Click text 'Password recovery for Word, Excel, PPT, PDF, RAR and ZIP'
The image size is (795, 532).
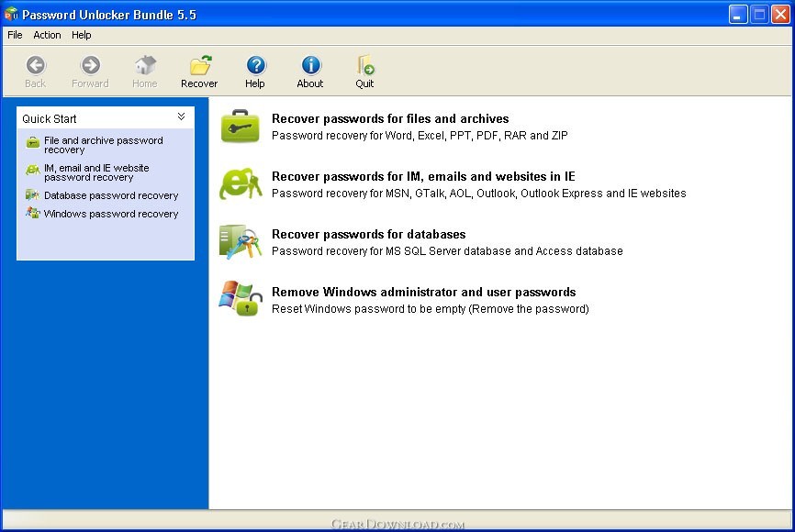tap(420, 136)
